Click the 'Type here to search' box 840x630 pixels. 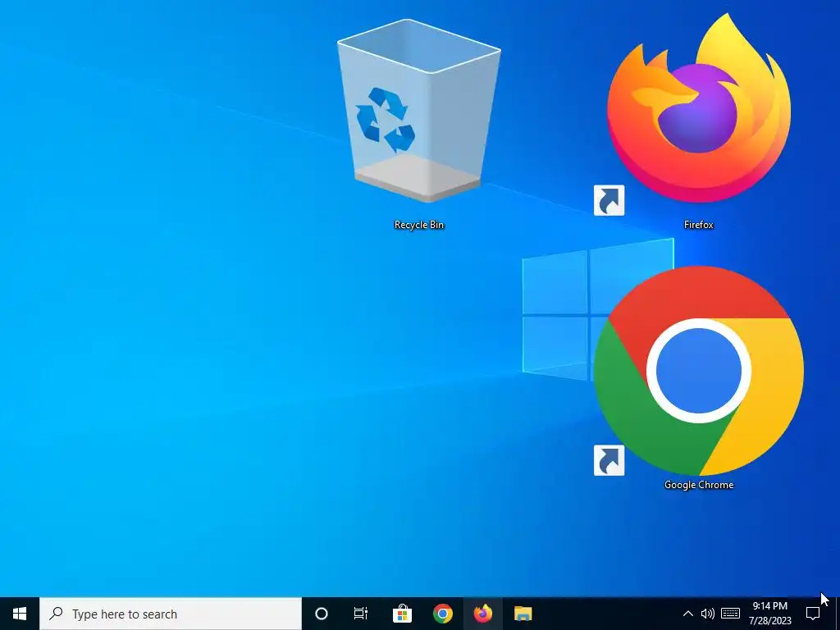click(x=171, y=614)
